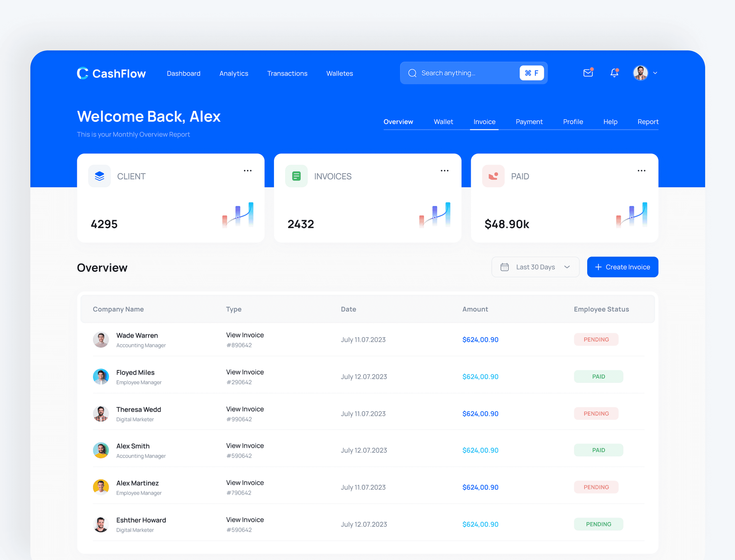Open View Invoice #890642 link

(245, 335)
